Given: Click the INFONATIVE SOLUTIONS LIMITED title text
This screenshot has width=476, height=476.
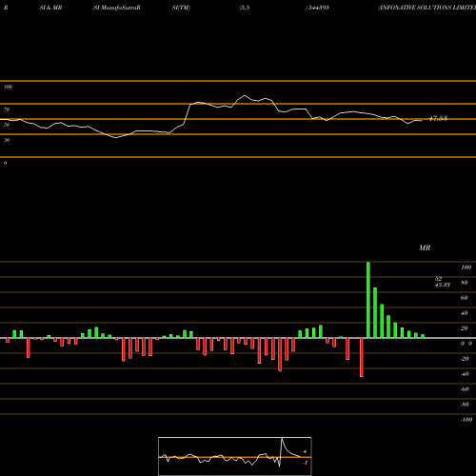Looking at the screenshot, I should (427, 8).
